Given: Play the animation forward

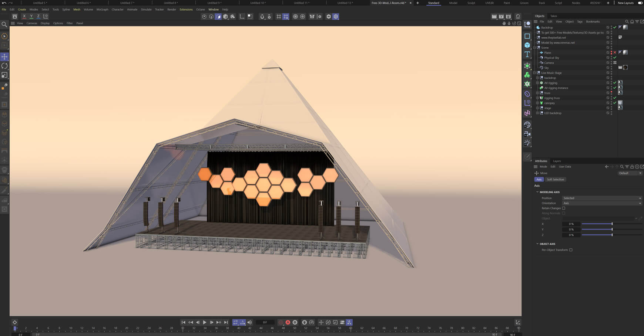Looking at the screenshot, I should 205,322.
